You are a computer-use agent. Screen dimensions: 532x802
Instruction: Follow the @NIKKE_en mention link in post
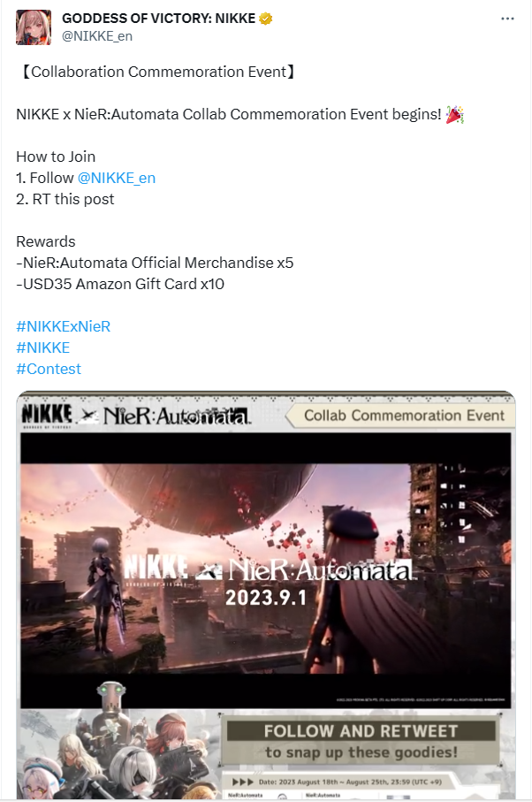pos(117,178)
